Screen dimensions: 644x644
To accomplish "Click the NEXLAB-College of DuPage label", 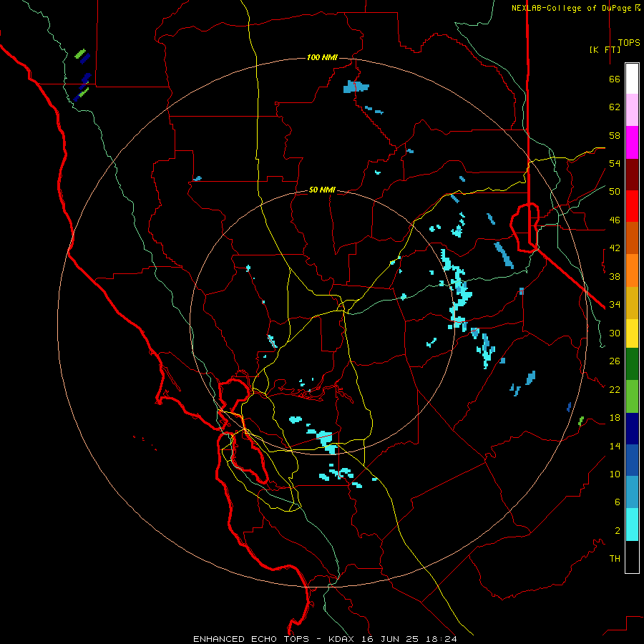I will point(575,8).
